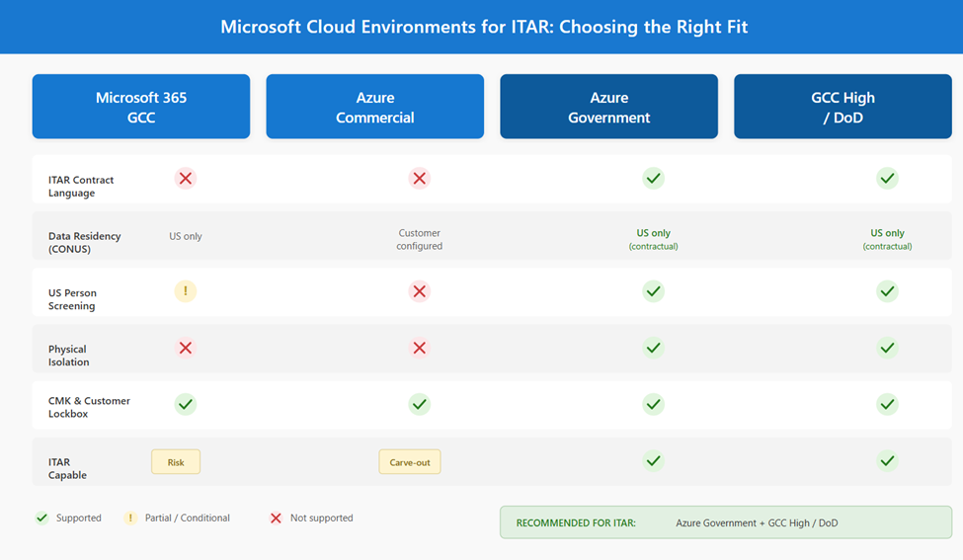This screenshot has width=963, height=560.
Task: Click the green Supported legend icon
Action: [41, 518]
